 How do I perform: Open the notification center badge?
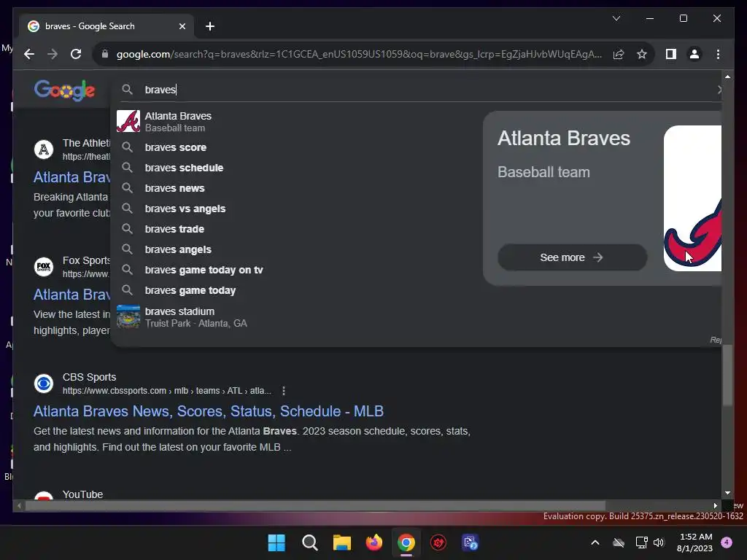(x=727, y=542)
